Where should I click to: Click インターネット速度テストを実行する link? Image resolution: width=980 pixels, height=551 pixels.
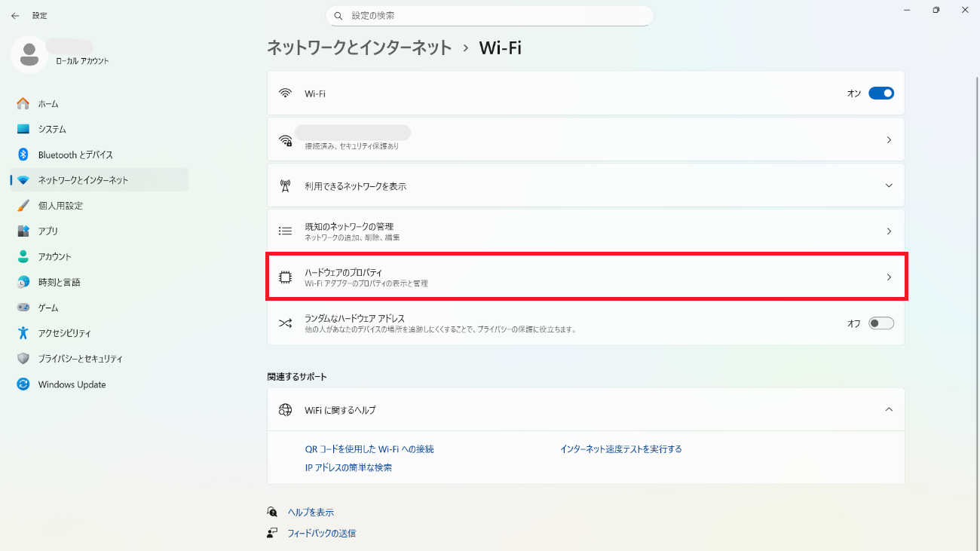620,449
